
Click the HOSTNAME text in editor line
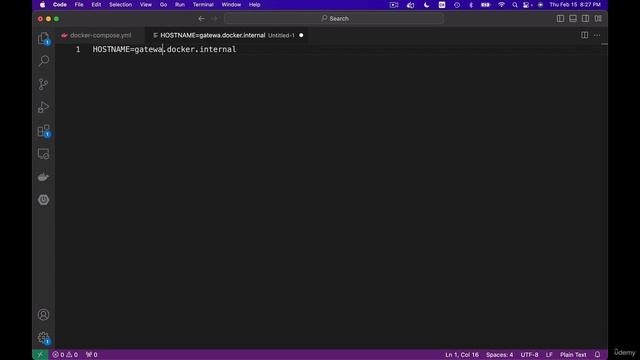[111, 49]
